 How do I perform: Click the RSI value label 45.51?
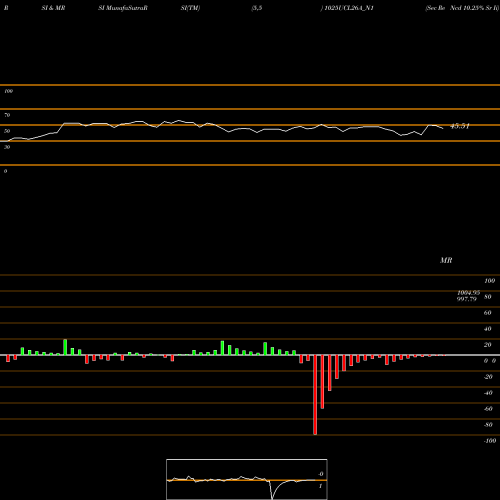pyautogui.click(x=460, y=126)
